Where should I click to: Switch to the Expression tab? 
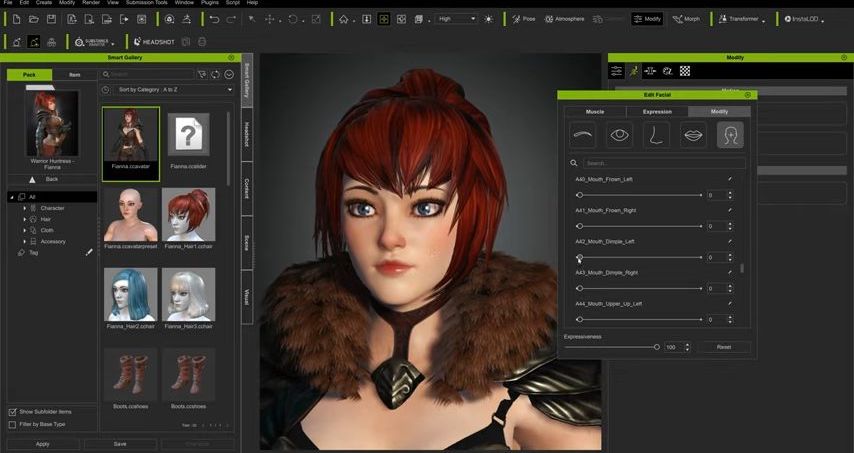(657, 112)
